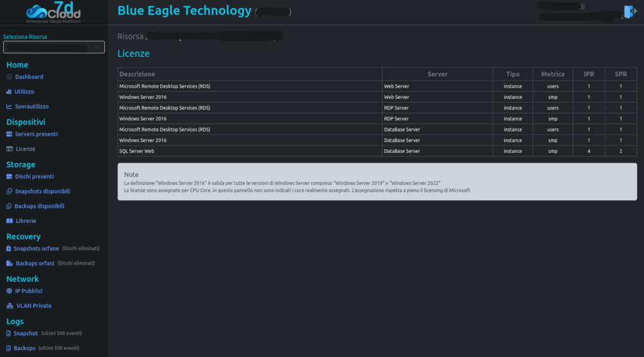View Backups logs in sidebar

pos(25,348)
